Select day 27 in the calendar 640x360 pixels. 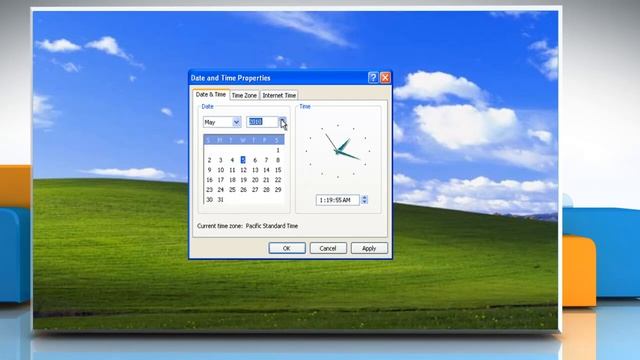pyautogui.click(x=255, y=189)
